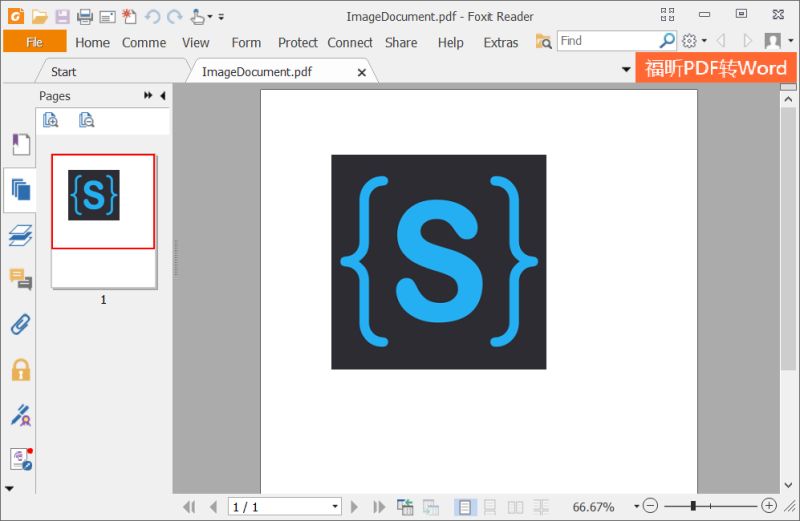Image resolution: width=800 pixels, height=521 pixels.
Task: Go to previous view icon
Action: (406, 507)
